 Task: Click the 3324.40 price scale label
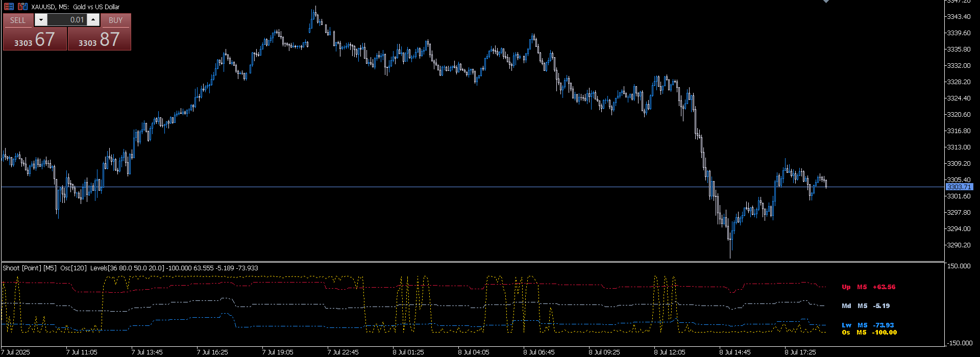(959, 98)
